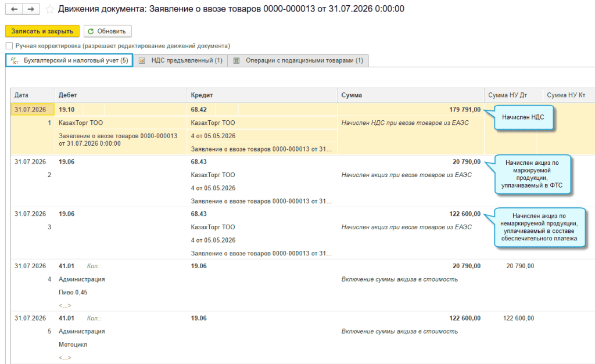
Task: Enable the Ручная корректировка checkbox
Action: (x=9, y=46)
